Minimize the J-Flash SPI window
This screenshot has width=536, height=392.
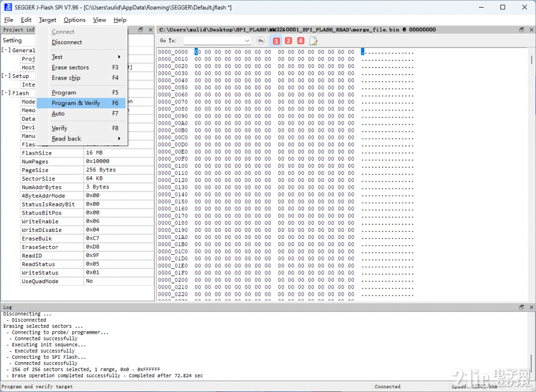coord(482,7)
